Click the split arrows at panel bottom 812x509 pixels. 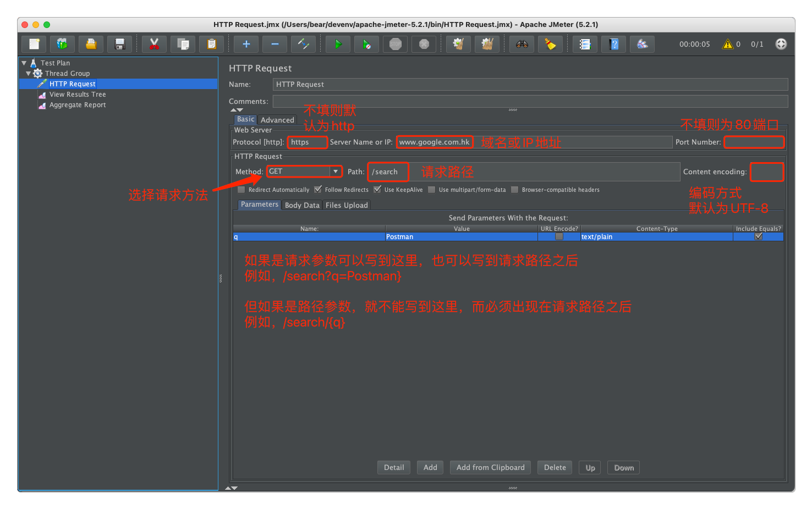coord(232,488)
